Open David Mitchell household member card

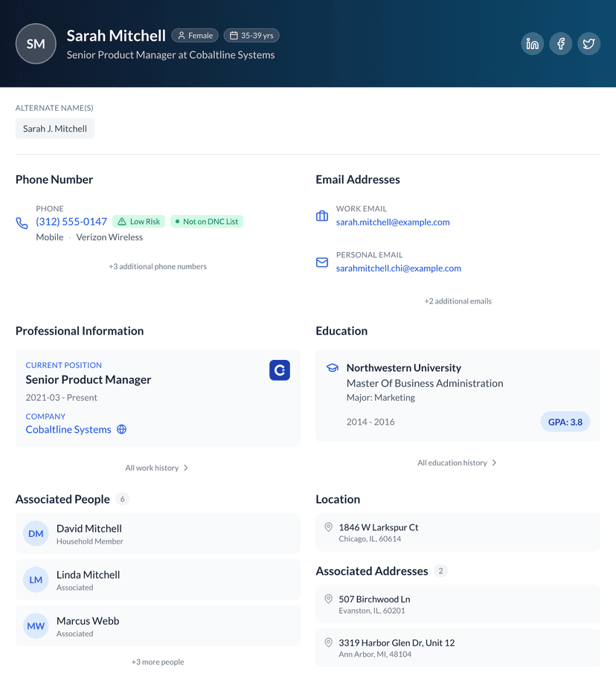pyautogui.click(x=158, y=534)
